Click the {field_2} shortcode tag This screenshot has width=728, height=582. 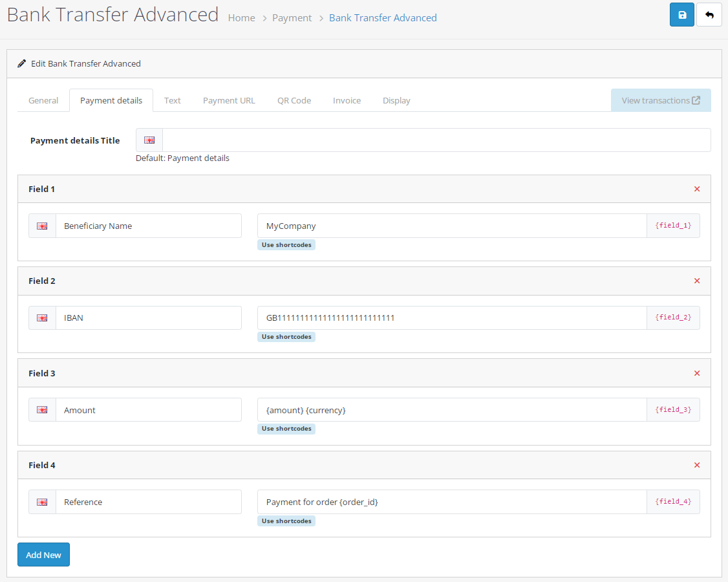coord(673,318)
